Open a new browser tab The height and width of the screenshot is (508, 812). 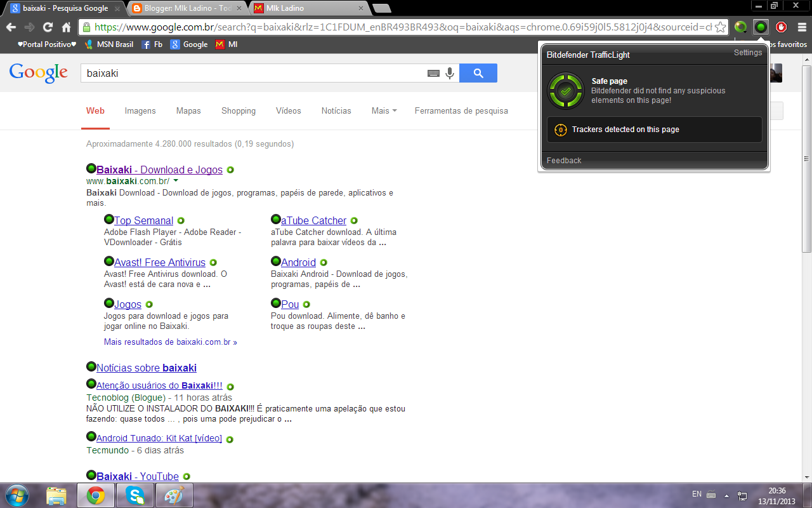click(381, 8)
